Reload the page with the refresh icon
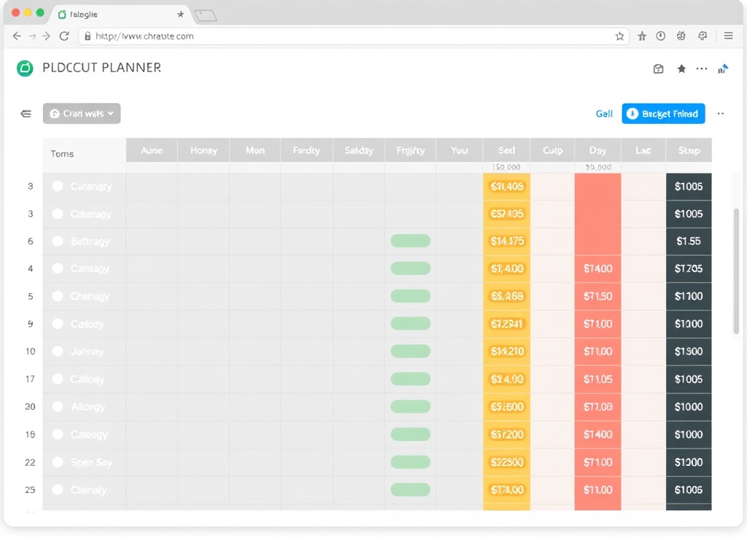The height and width of the screenshot is (560, 747). tap(64, 36)
